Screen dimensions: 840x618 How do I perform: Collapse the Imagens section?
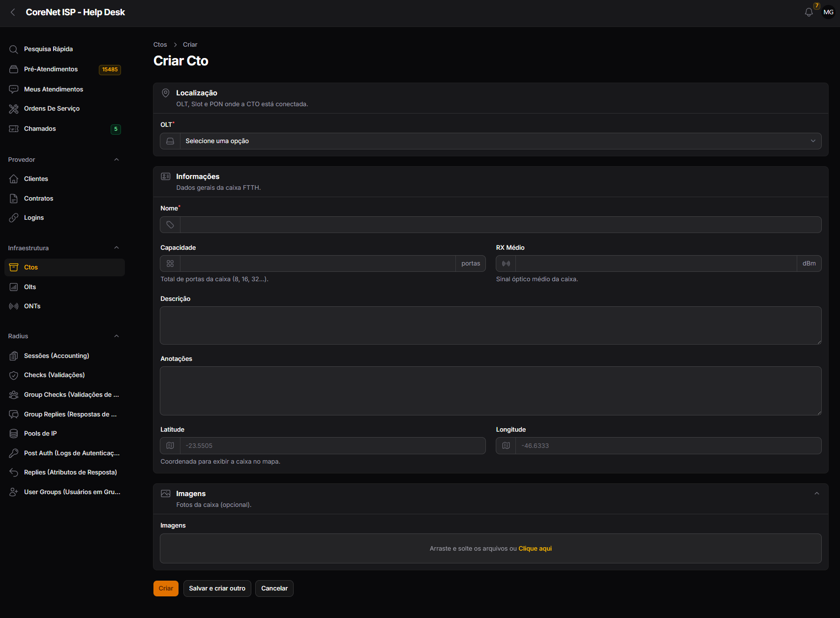pos(817,494)
